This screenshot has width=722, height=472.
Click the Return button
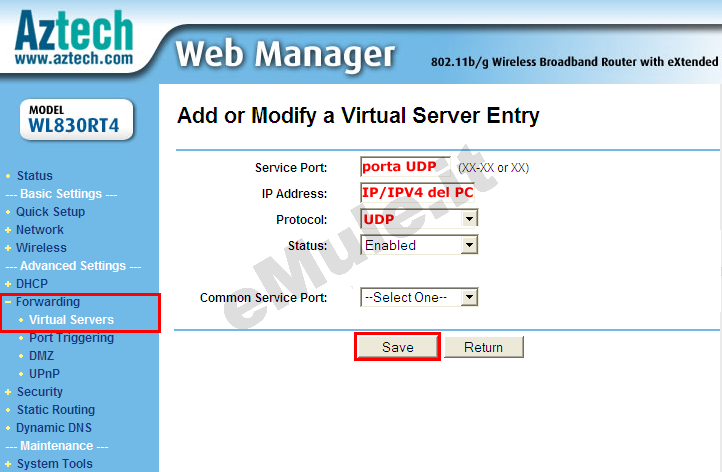pyautogui.click(x=483, y=347)
